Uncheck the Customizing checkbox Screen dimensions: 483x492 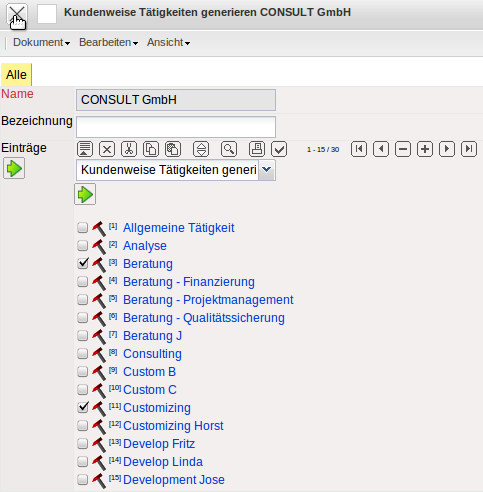[x=83, y=407]
